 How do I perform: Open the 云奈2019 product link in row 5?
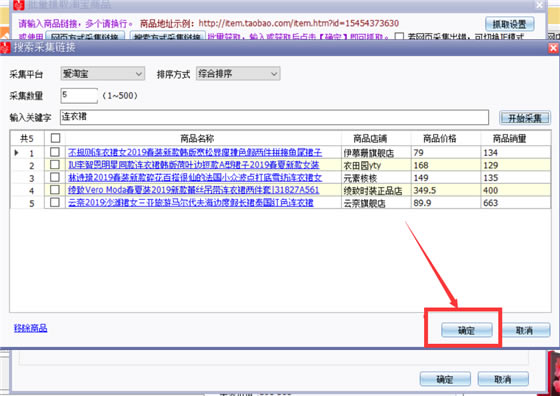[191, 202]
